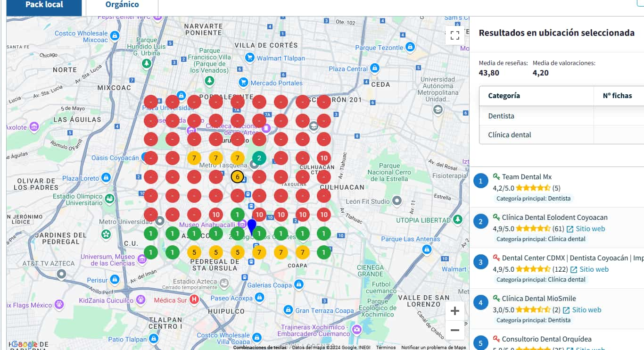Screen dimensions: 644x350
Task: Select Estadio Olímpico Universitario pin
Action: pyautogui.click(x=109, y=199)
